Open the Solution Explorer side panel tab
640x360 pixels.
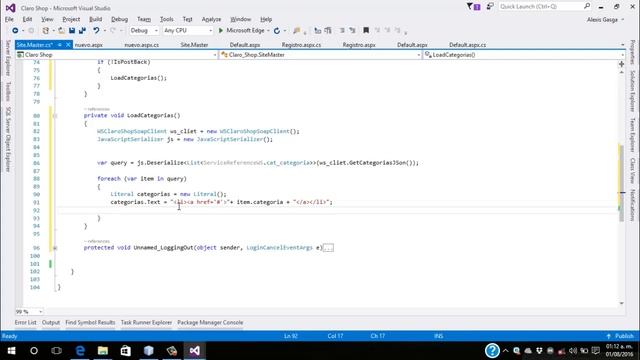pos(632,91)
